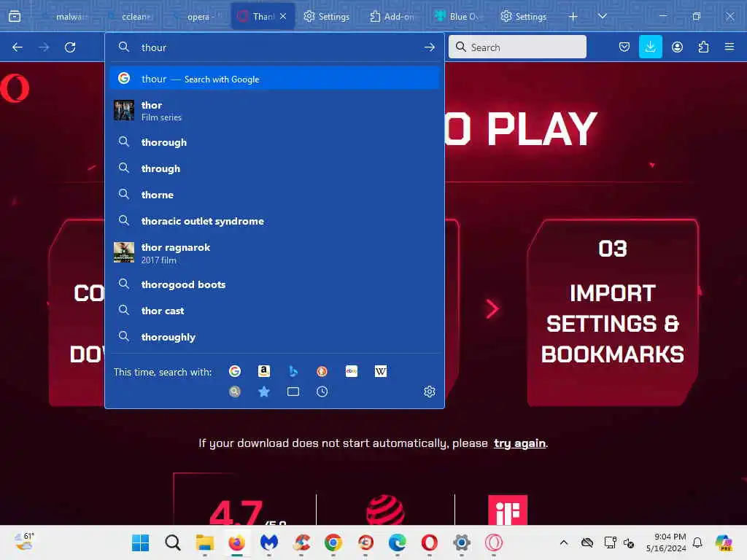
Task: Open the notifications bell icon
Action: [x=697, y=542]
